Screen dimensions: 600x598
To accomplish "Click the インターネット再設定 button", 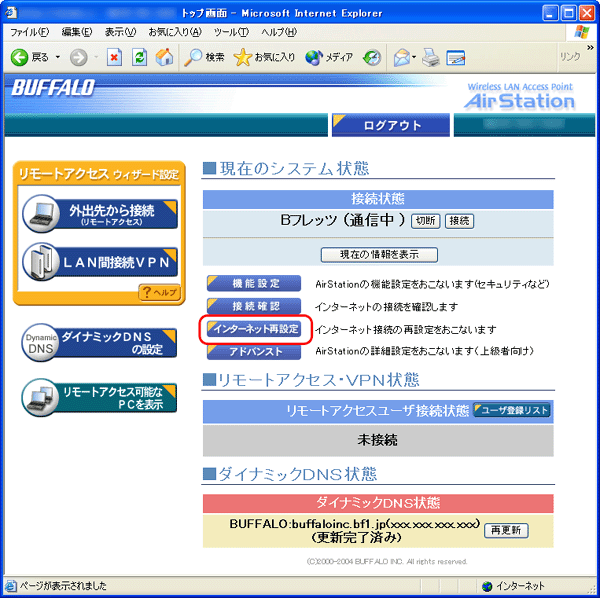I will tap(254, 329).
